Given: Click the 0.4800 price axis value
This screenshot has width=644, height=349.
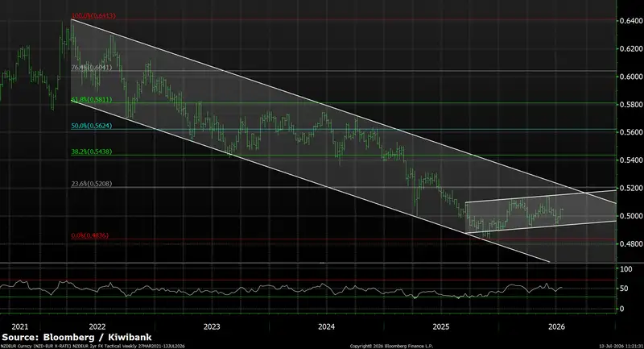Looking at the screenshot, I should (631, 243).
